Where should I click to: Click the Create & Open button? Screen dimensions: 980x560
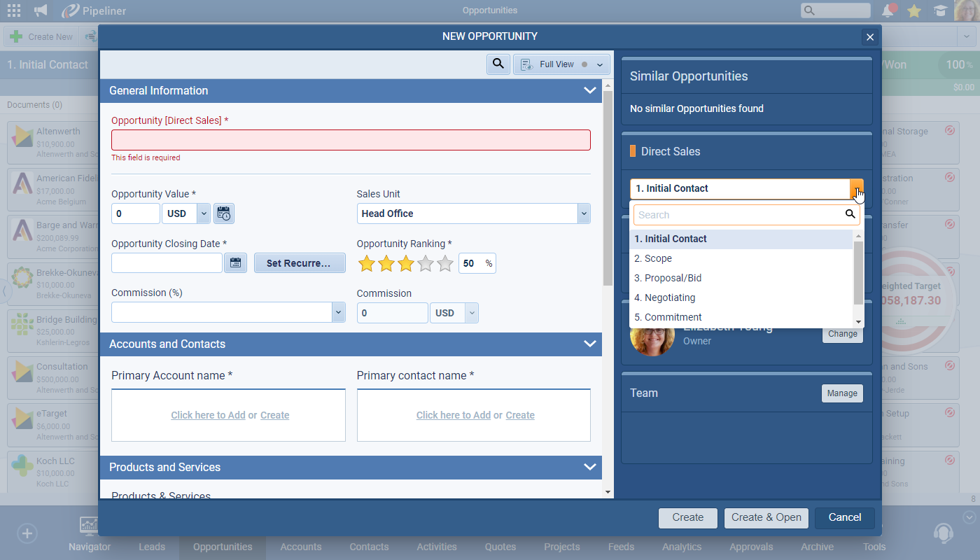(x=766, y=517)
